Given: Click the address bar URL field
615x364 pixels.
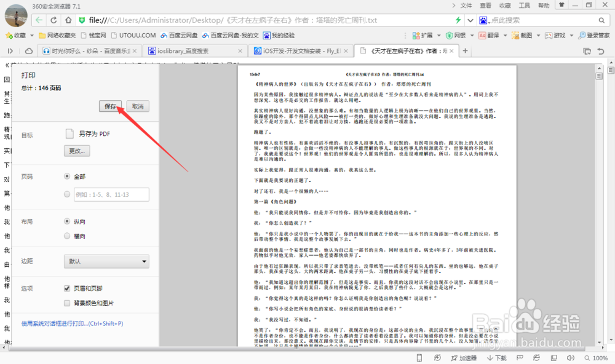Looking at the screenshot, I should [x=232, y=20].
